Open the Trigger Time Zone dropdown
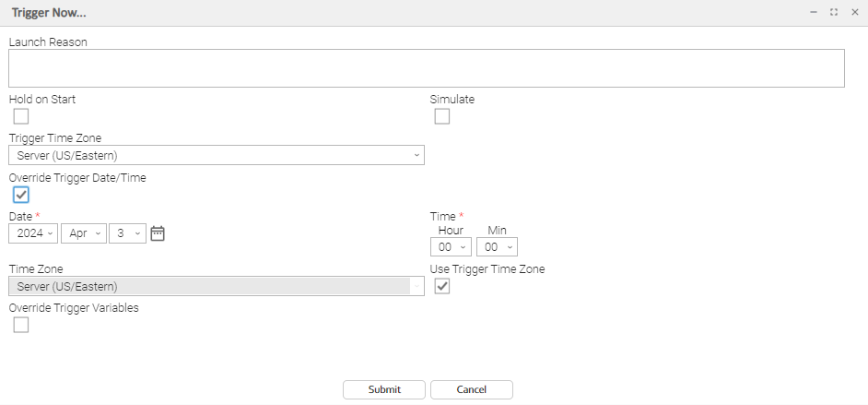This screenshot has width=868, height=405. tap(217, 155)
